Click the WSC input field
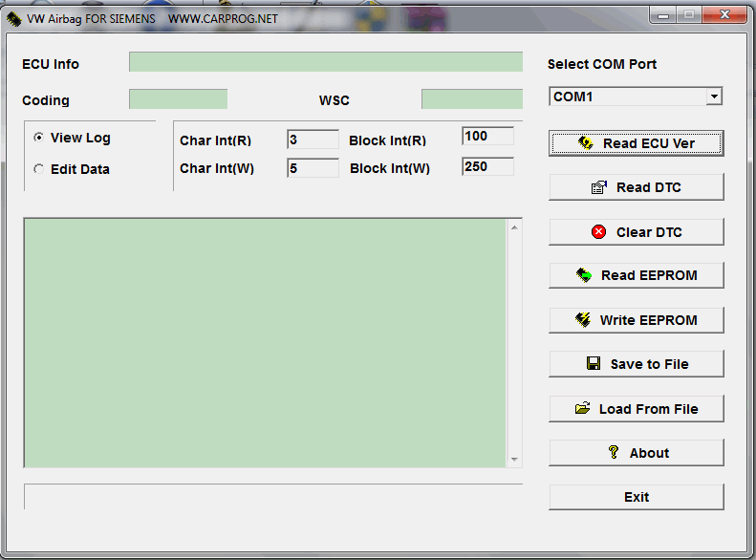The image size is (756, 560). click(x=471, y=99)
